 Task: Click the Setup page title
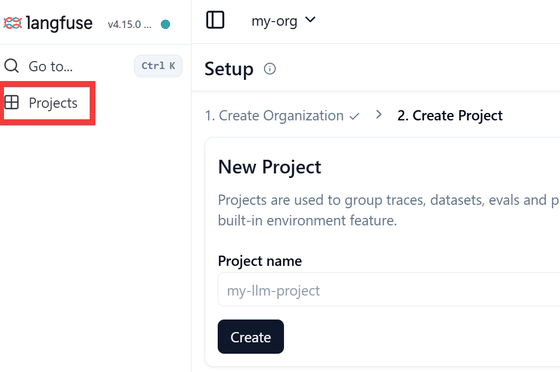(x=229, y=69)
